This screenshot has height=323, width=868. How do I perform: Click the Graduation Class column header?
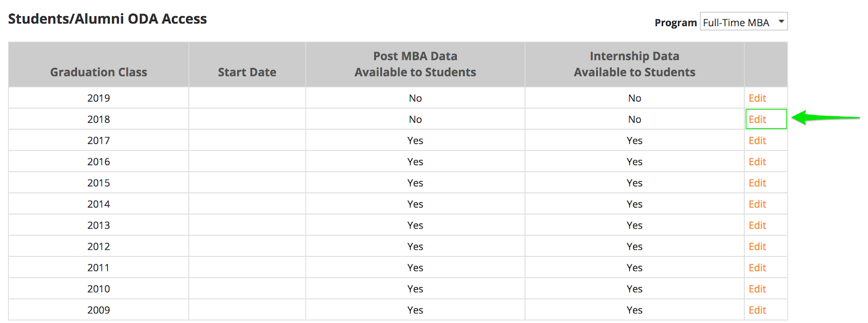click(x=98, y=72)
